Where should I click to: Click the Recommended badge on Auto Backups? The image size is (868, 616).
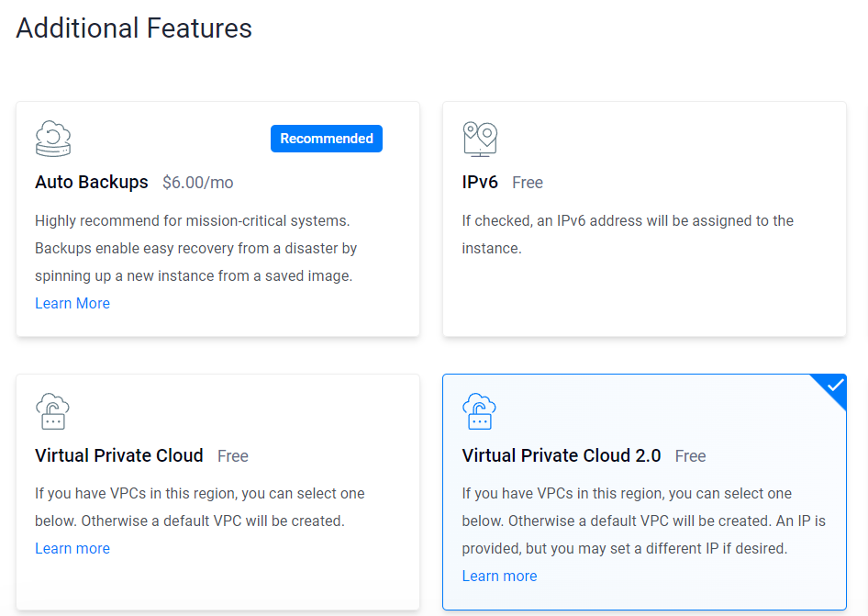327,139
